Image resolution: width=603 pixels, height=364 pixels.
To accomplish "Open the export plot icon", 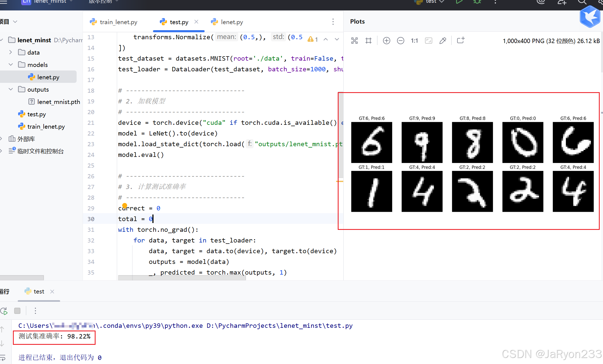I will click(x=460, y=41).
